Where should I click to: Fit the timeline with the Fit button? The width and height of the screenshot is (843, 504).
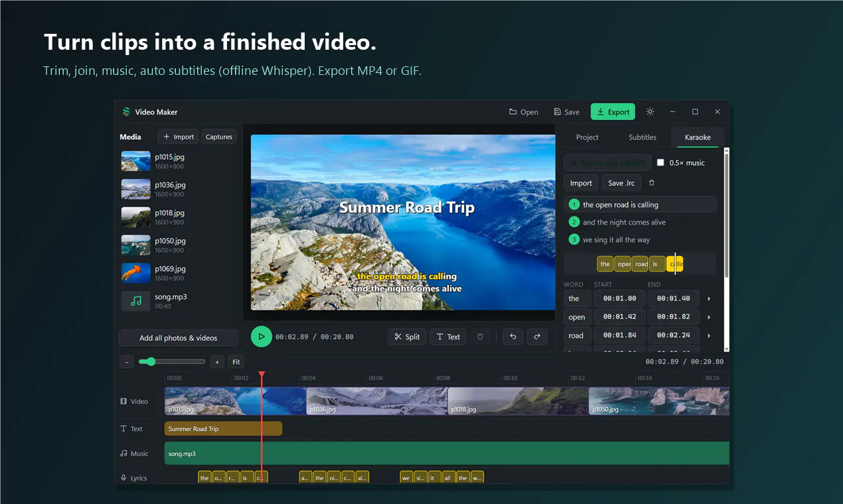tap(236, 362)
